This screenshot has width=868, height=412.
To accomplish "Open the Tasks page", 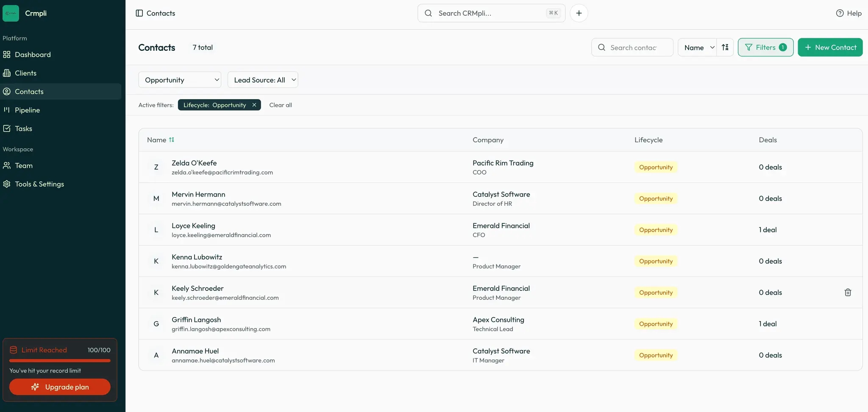I will click(61, 129).
